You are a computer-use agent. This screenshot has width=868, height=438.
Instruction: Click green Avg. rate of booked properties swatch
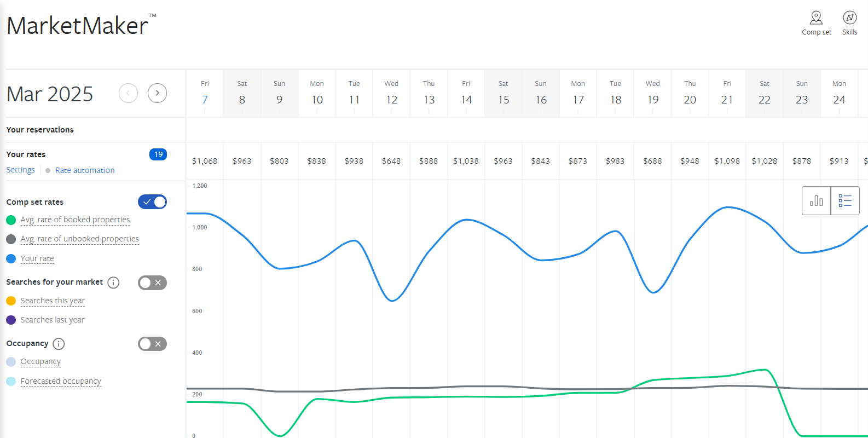(x=11, y=220)
